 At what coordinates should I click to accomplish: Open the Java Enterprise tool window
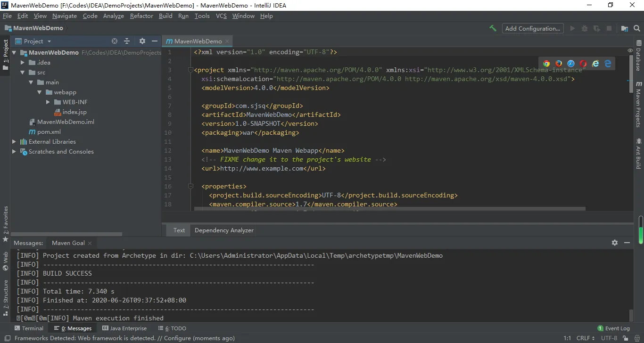pos(124,328)
